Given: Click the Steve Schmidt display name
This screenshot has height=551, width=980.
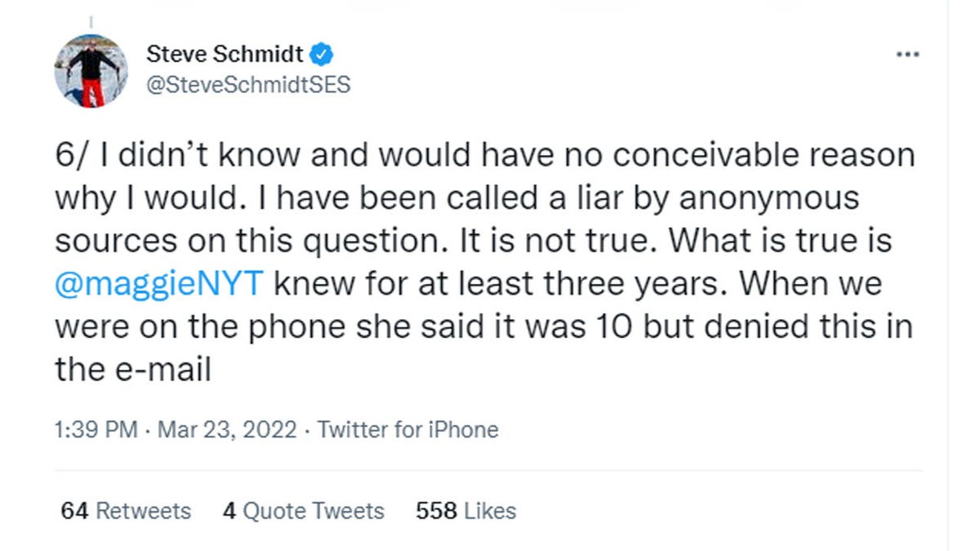Looking at the screenshot, I should (225, 55).
